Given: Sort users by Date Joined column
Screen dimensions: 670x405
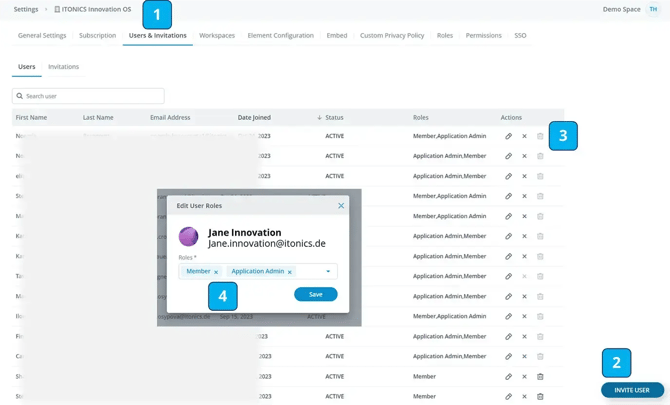Looking at the screenshot, I should tap(254, 118).
